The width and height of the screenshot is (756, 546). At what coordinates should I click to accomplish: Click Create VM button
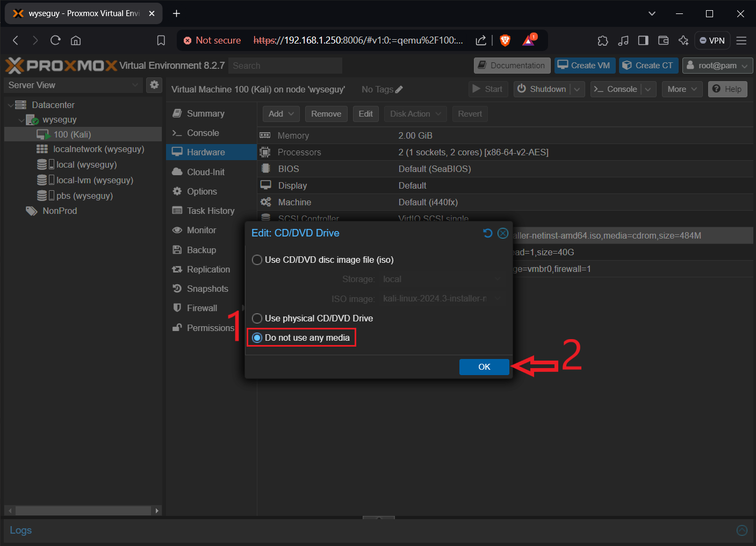585,66
